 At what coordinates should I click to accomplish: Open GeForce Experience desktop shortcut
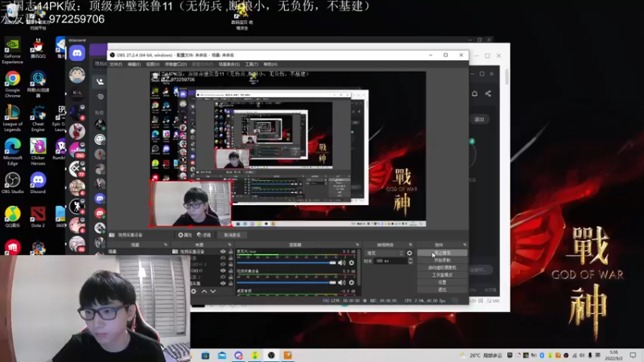12,51
